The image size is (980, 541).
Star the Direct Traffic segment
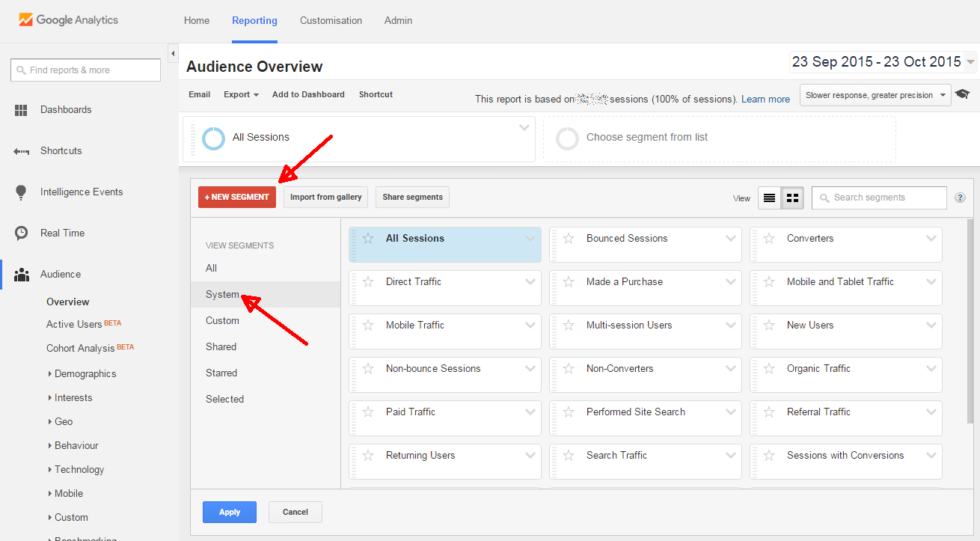click(367, 282)
